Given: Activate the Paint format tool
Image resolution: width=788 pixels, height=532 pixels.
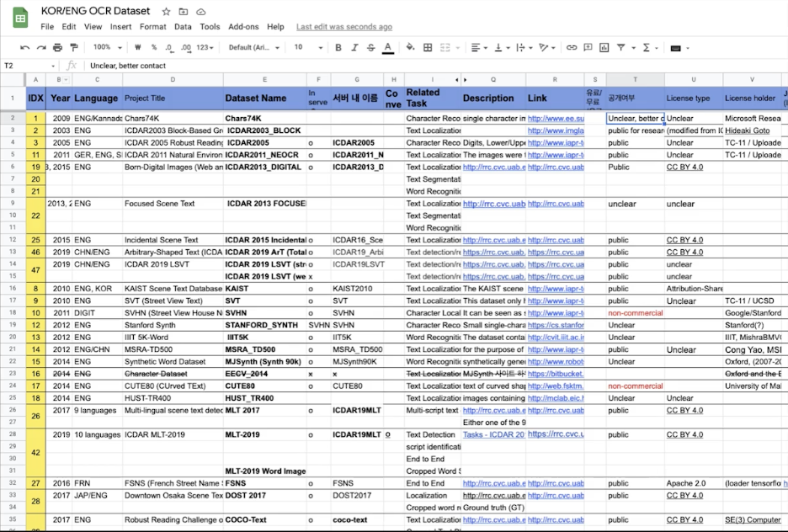Looking at the screenshot, I should click(x=74, y=47).
